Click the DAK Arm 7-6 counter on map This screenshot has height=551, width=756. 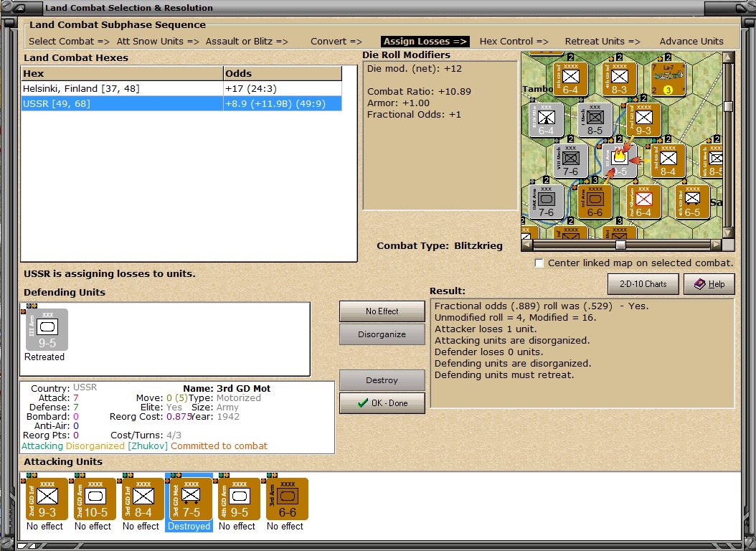(546, 202)
